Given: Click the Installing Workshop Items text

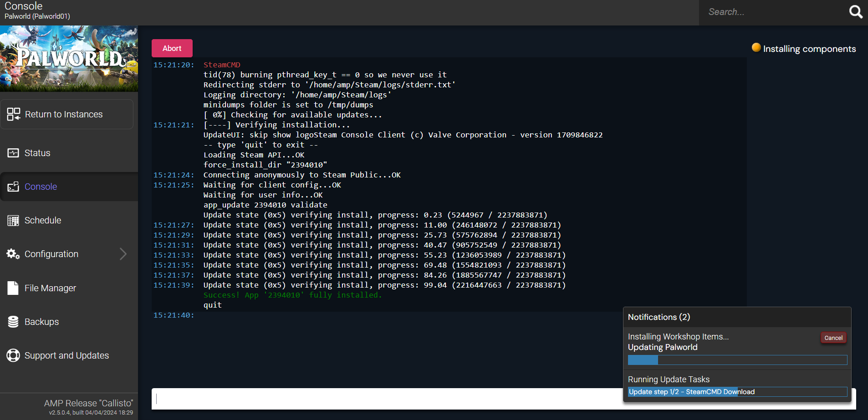Looking at the screenshot, I should [x=678, y=337].
